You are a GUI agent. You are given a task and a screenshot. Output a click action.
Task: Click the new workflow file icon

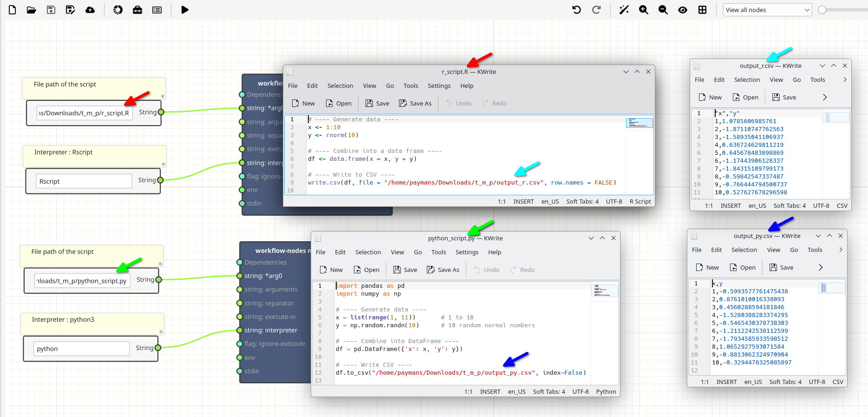tap(12, 10)
